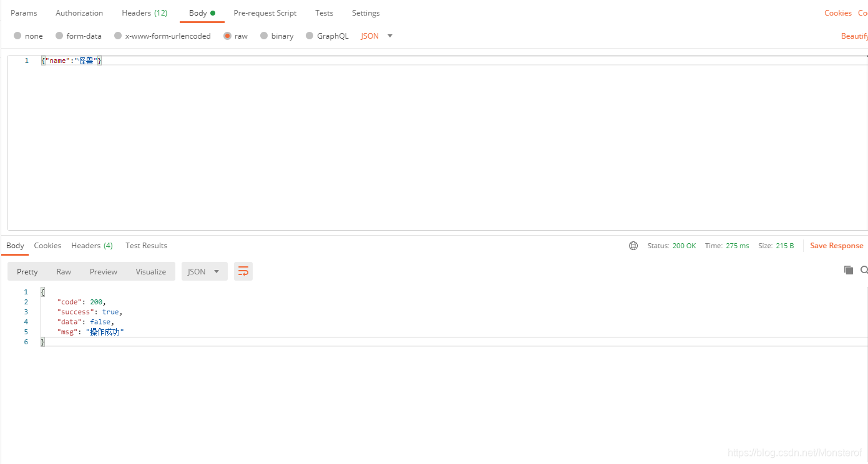Open the response Headers (4) tab
The width and height of the screenshot is (868, 464).
tap(92, 246)
